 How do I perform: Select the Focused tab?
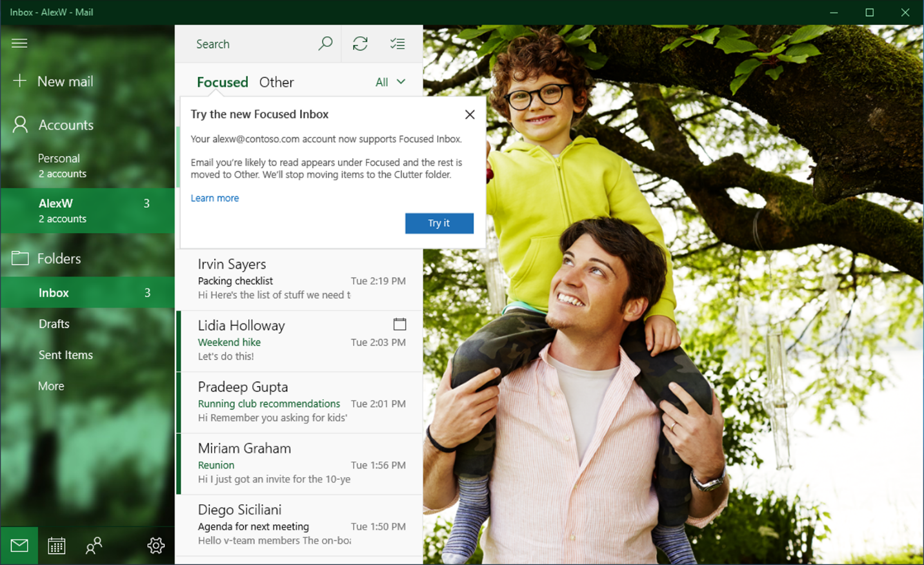tap(222, 82)
